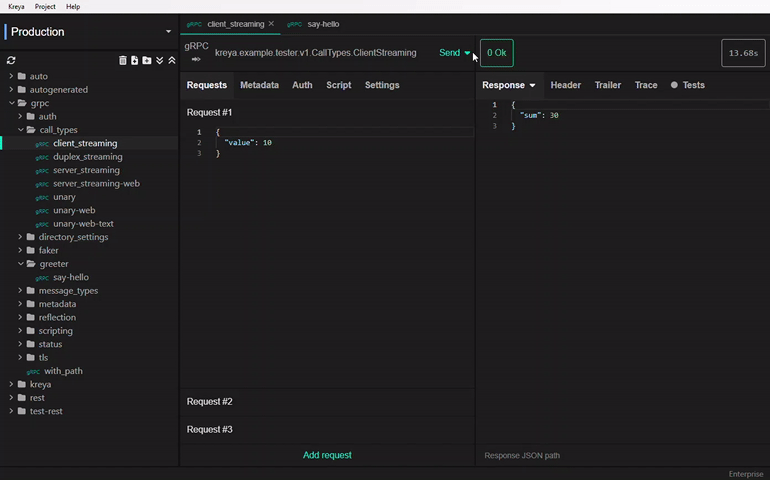Click the trash delete icon in sidebar toolbar
This screenshot has height=480, width=770.
(x=123, y=60)
